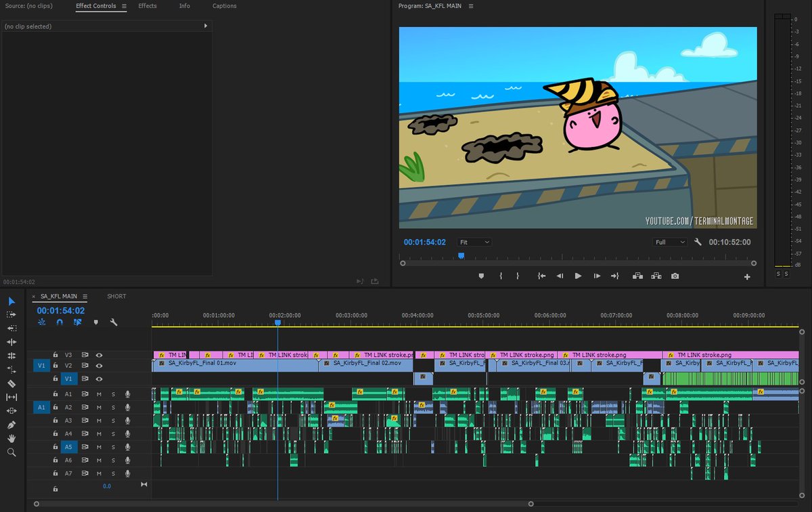
Task: Enable voice-over record on A4
Action: pyautogui.click(x=127, y=433)
